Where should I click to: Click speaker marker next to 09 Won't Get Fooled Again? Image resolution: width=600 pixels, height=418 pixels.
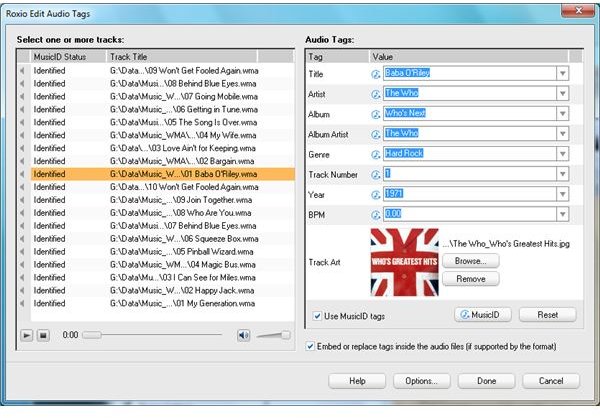[x=23, y=71]
